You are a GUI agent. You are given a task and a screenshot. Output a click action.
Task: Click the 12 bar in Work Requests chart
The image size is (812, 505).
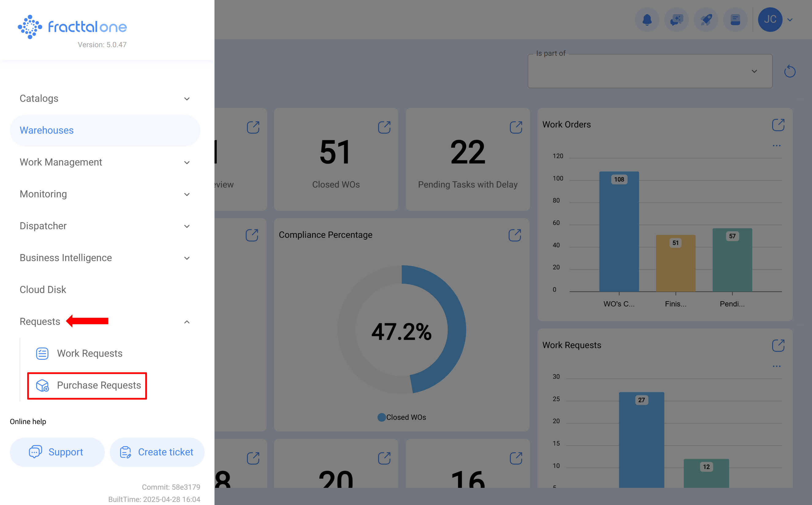click(x=706, y=473)
